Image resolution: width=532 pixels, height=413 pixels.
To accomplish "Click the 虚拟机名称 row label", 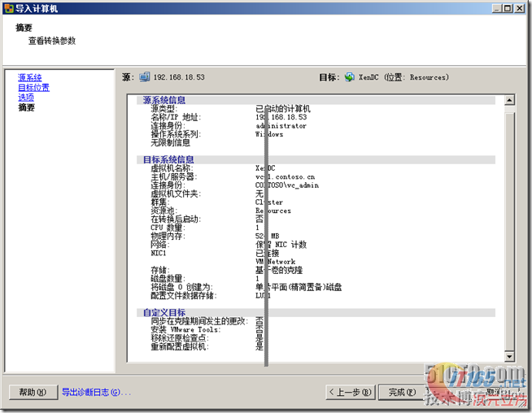I will coord(172,168).
